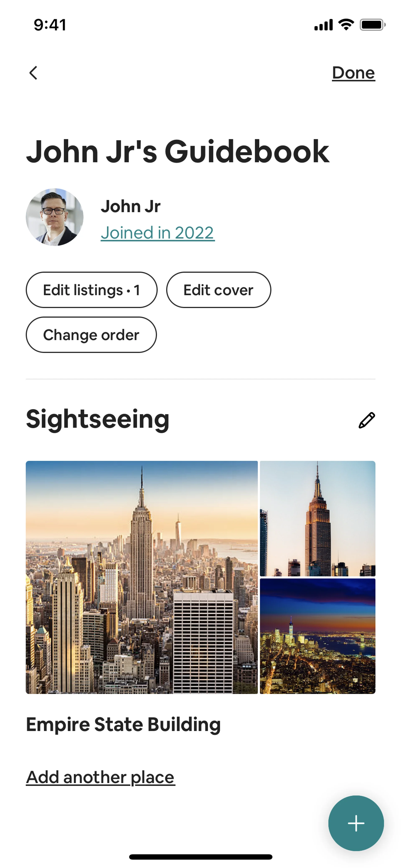The image size is (401, 868).
Task: Tap the back chevron arrow
Action: 33,73
